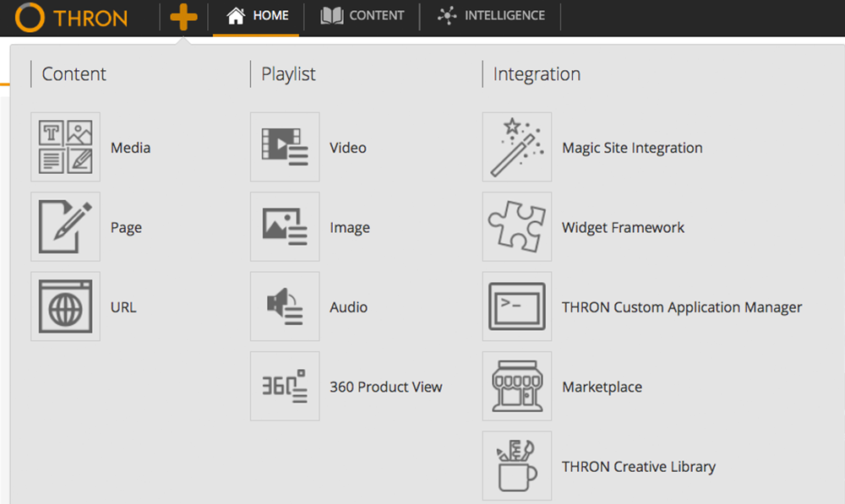Open THRON Custom Application Manager label

pos(682,307)
